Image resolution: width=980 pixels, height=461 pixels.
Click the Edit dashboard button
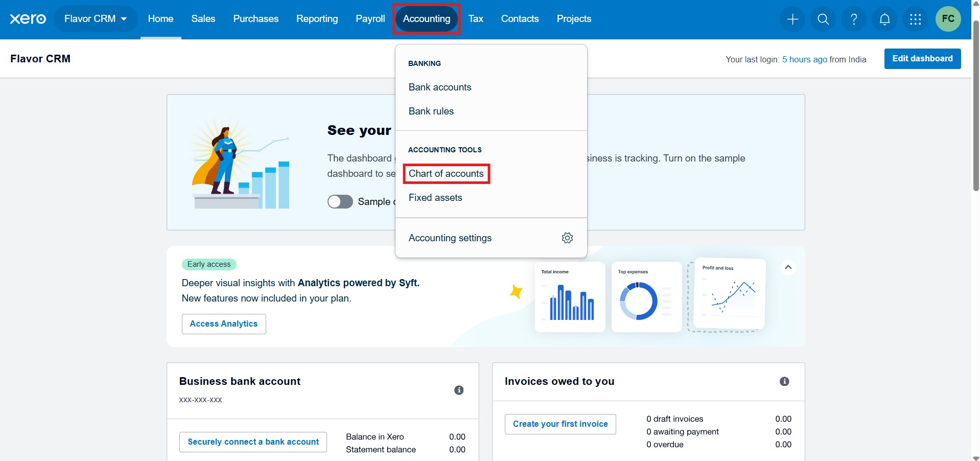(922, 59)
